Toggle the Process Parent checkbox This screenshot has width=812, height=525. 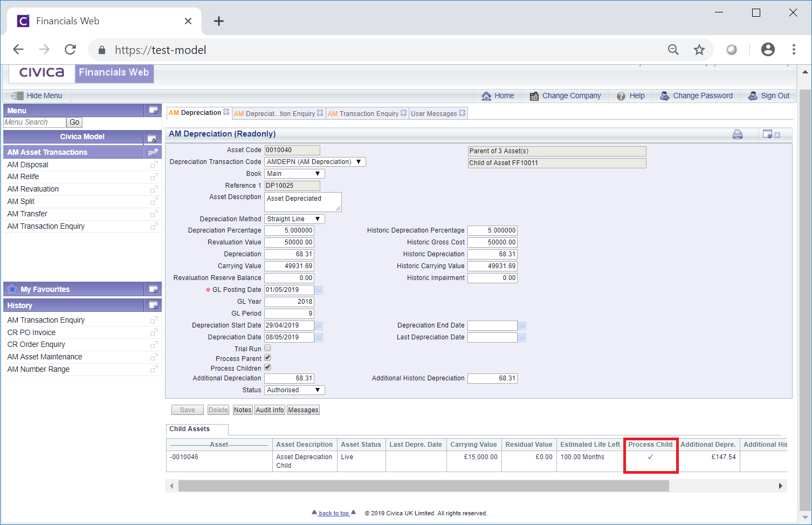point(267,358)
